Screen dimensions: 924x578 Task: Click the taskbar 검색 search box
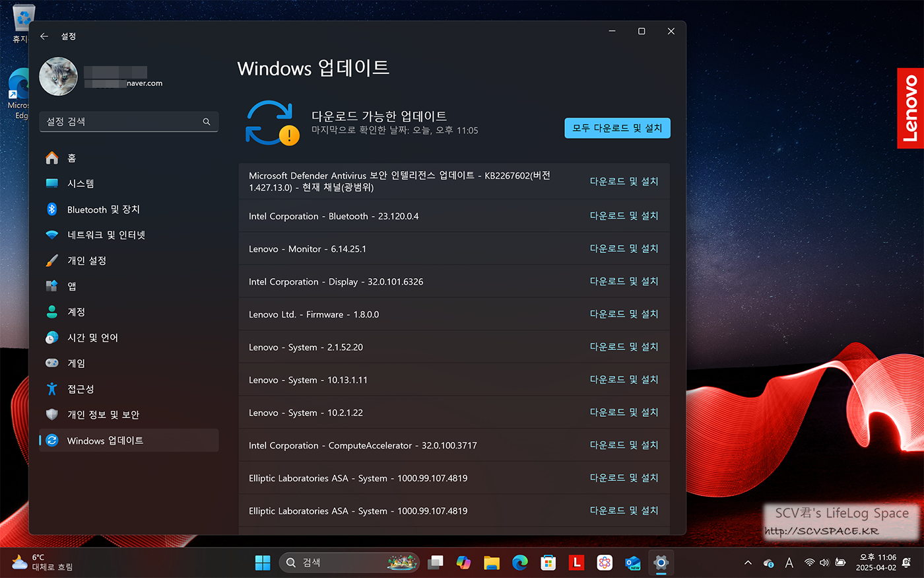pyautogui.click(x=350, y=563)
